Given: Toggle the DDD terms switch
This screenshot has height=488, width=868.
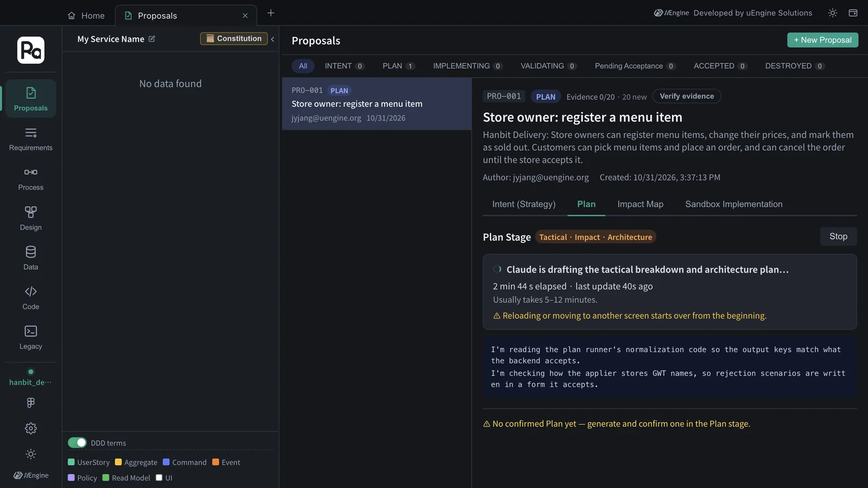Looking at the screenshot, I should 77,442.
